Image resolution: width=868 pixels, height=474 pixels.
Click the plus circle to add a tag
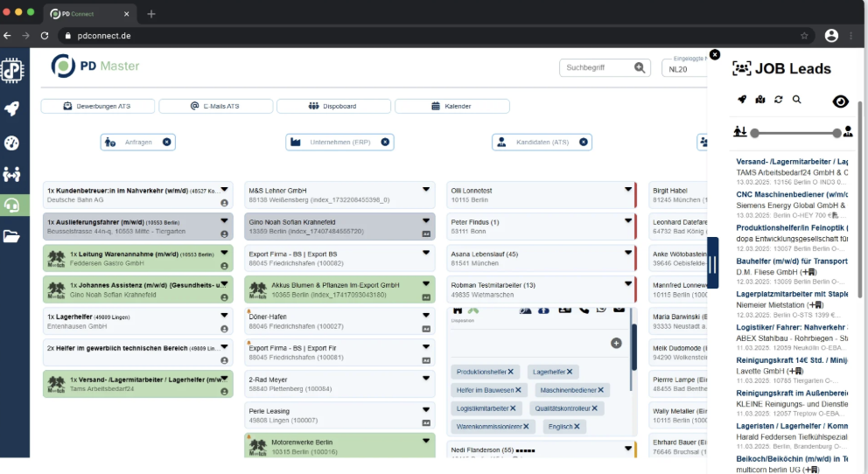click(616, 343)
